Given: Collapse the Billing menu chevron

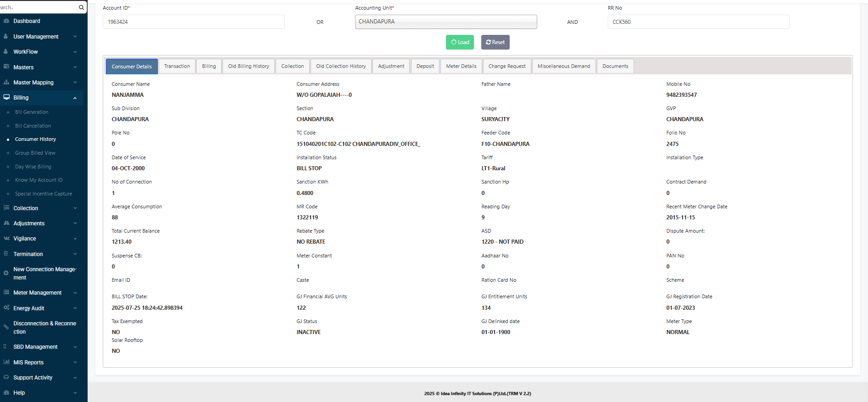Looking at the screenshot, I should (75, 98).
